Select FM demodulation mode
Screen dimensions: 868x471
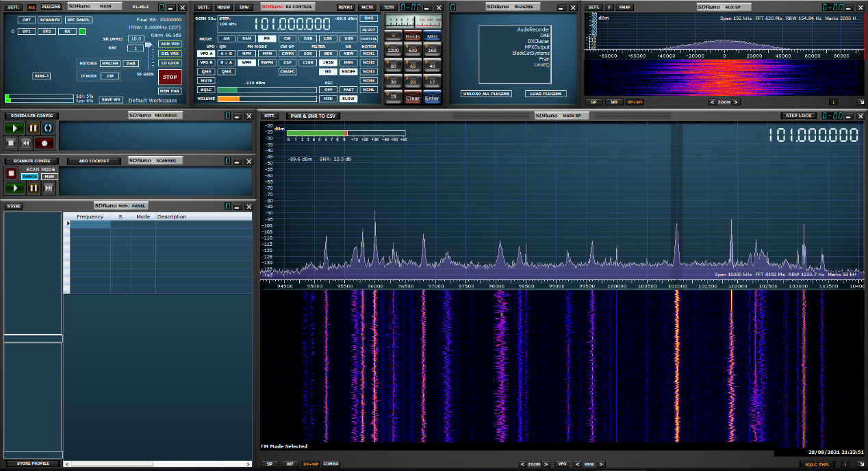[x=266, y=38]
